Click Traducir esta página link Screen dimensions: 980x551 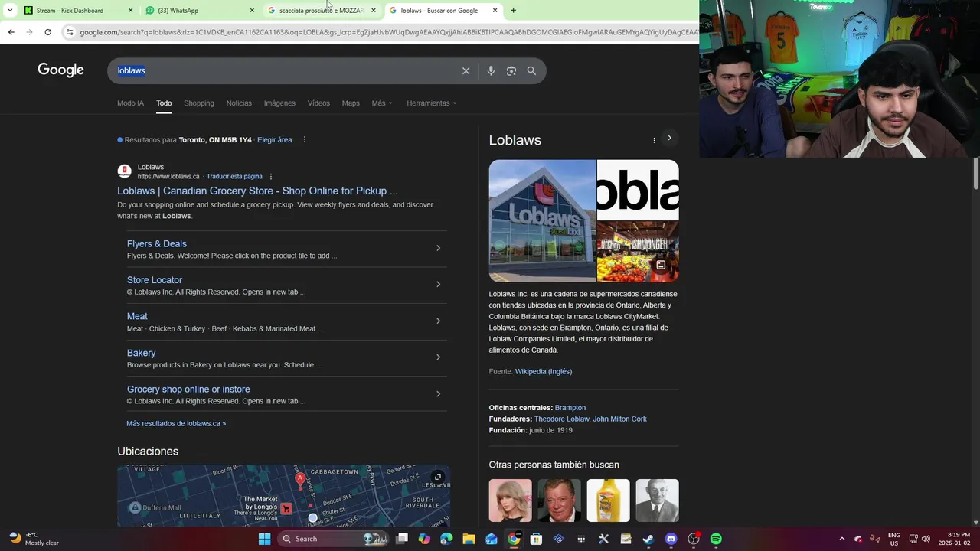(234, 177)
